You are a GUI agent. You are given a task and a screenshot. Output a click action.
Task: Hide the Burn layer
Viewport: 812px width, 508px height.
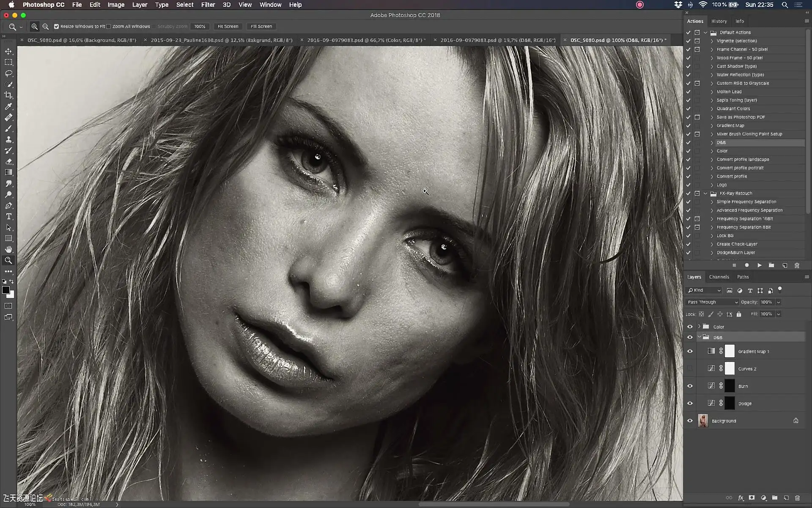click(690, 386)
